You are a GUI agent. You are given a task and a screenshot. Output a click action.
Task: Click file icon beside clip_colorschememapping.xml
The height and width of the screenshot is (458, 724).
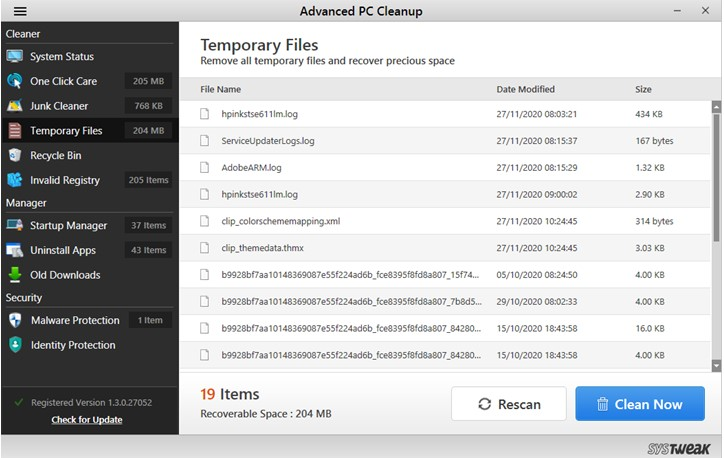tap(205, 221)
